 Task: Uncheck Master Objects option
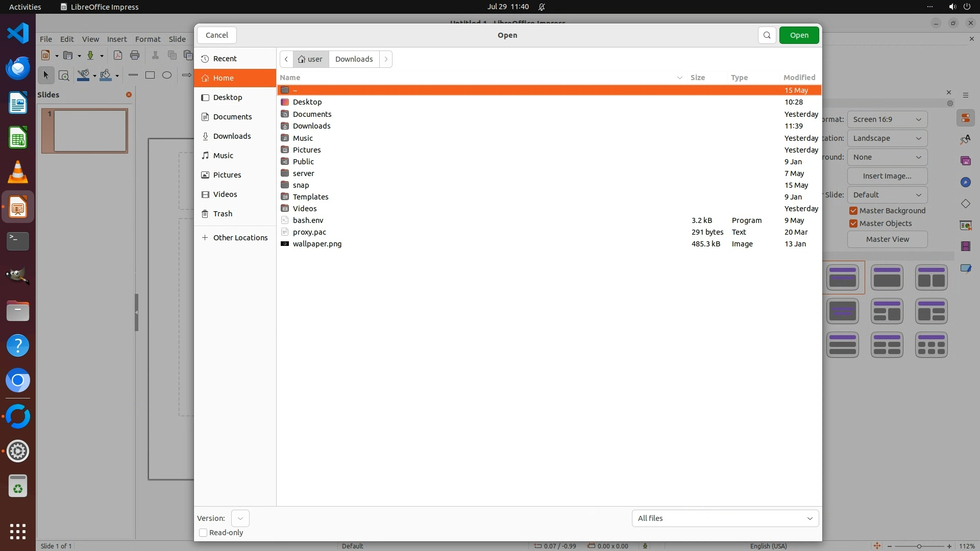(x=853, y=223)
